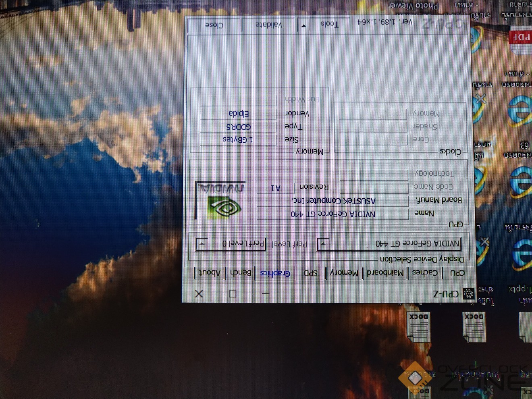Click the Display Device Selection group label
532x399 pixels.
pos(422,259)
